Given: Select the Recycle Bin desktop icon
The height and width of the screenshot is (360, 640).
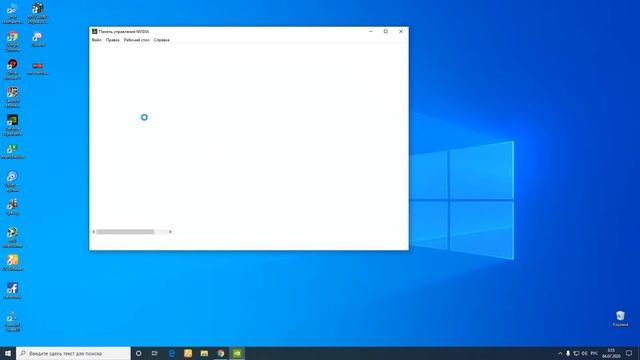Looking at the screenshot, I should point(620,318).
